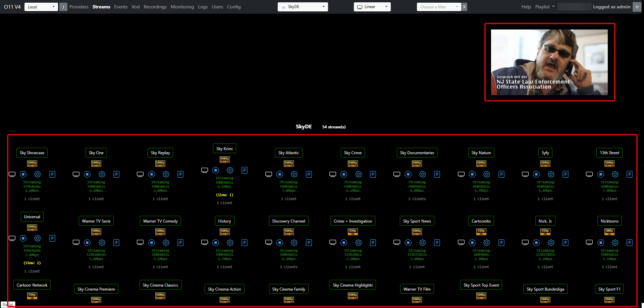Click the Sky Sport F1 channel button

[609, 289]
